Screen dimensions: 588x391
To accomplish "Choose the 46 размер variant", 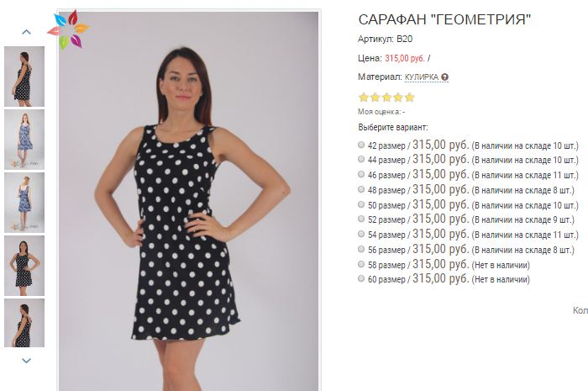I will point(362,175).
